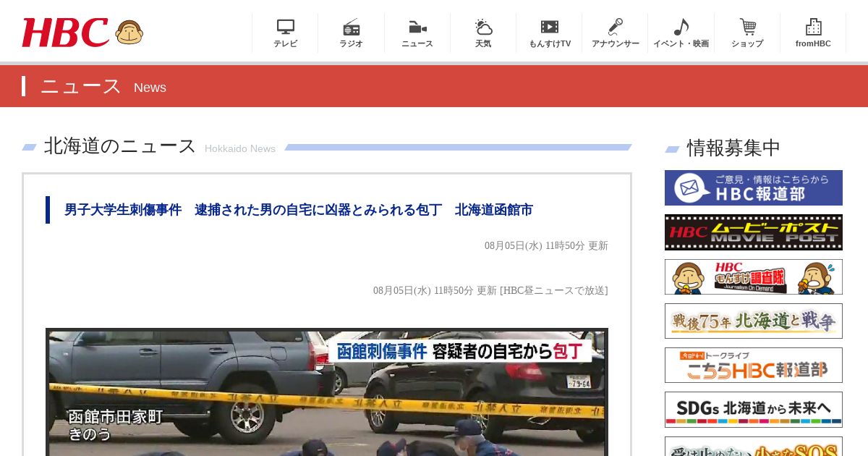Open the アナウンサー microphone icon
868x456 pixels.
point(616,27)
